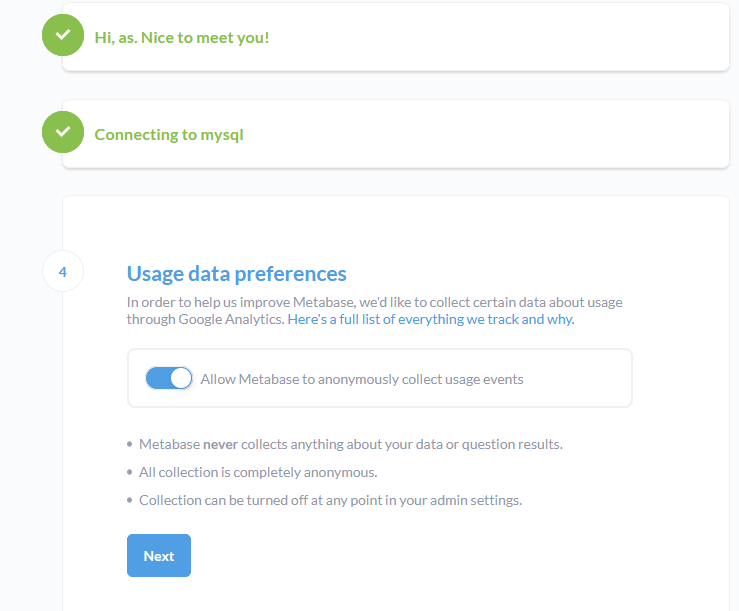
Task: Expand the "Connecting to mysql" step
Action: [x=169, y=134]
